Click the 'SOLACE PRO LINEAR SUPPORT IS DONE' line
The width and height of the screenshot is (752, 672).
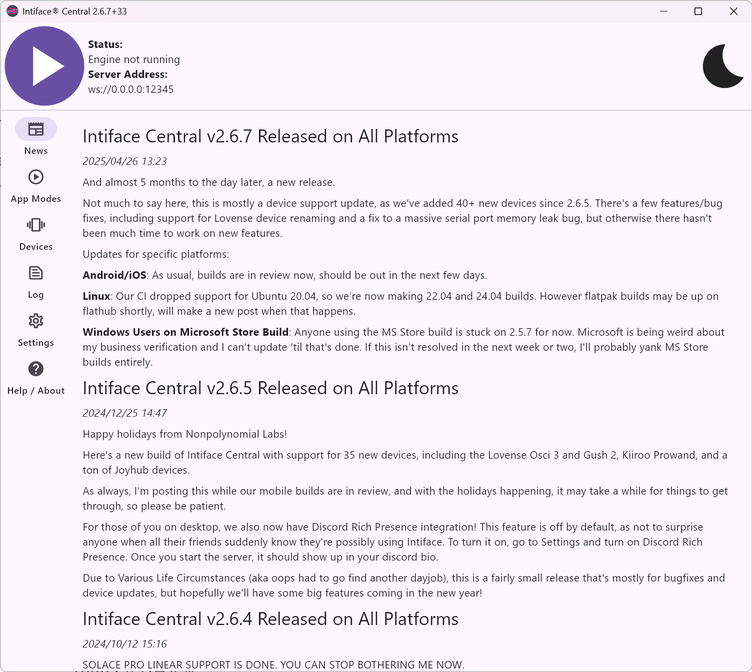[x=273, y=665]
